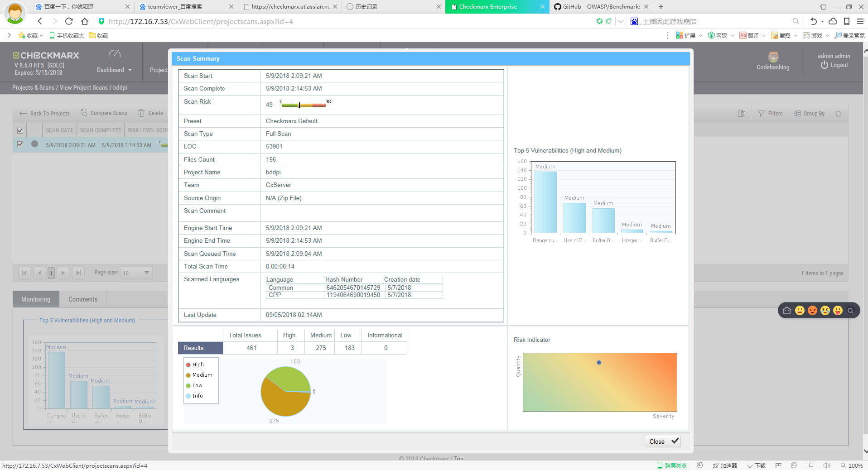This screenshot has height=470, width=868.
Task: Open the Group By option
Action: point(809,114)
